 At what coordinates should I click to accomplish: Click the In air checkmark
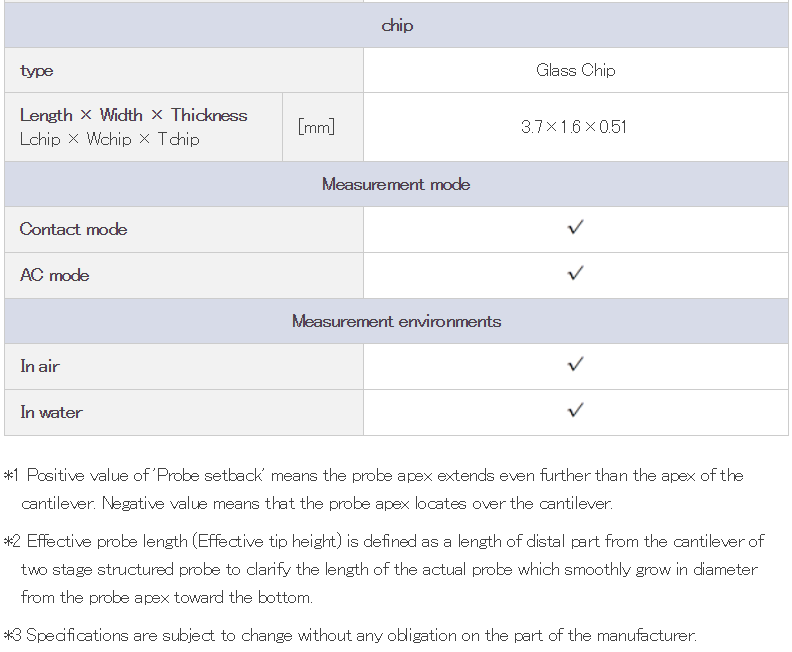pyautogui.click(x=575, y=365)
